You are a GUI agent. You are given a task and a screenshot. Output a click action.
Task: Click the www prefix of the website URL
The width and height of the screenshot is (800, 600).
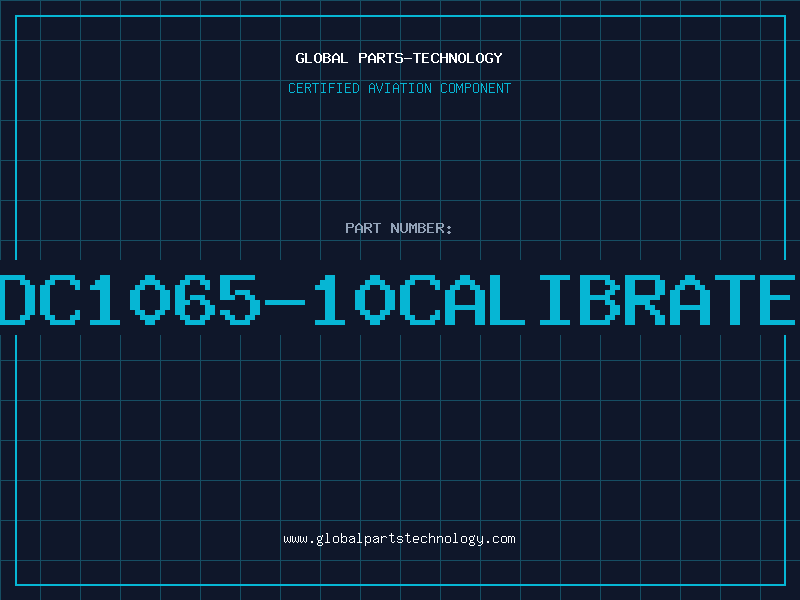(295, 539)
